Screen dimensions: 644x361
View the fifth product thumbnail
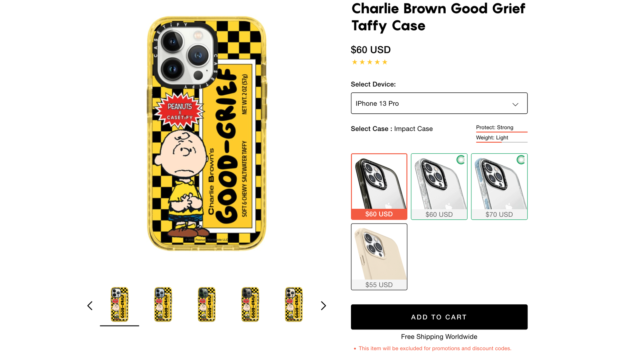pyautogui.click(x=294, y=305)
